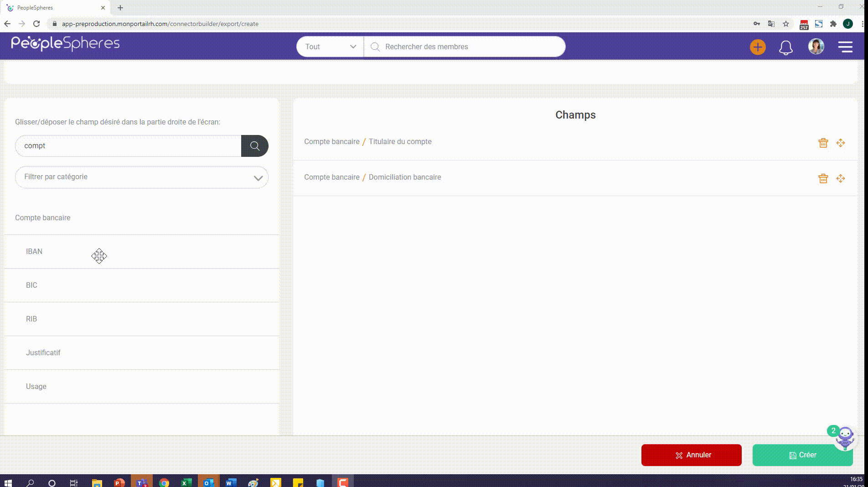Open the hamburger main menu
868x487 pixels.
[845, 47]
